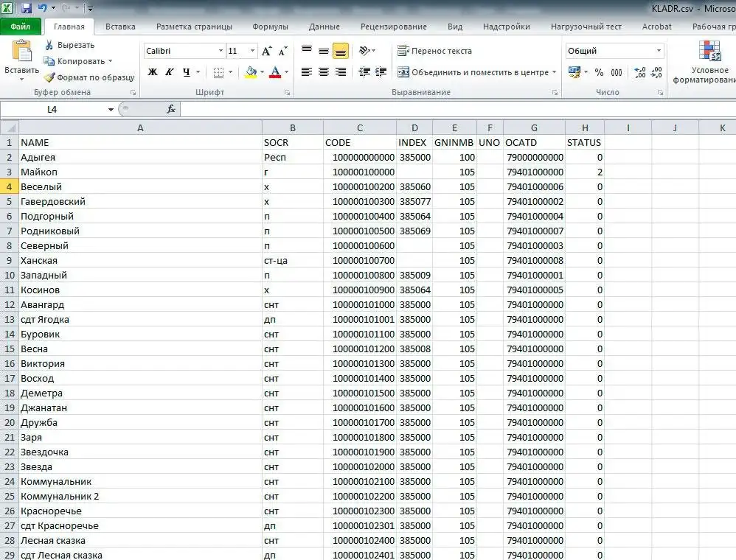Open the Общий number format dropdown
The width and height of the screenshot is (736, 560).
point(659,51)
